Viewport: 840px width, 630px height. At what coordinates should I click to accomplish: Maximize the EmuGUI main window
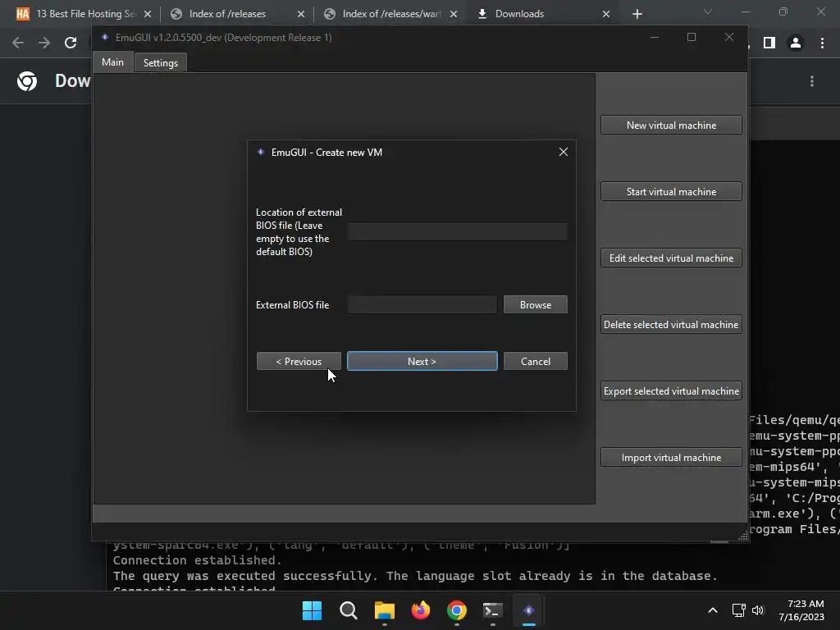pos(691,38)
